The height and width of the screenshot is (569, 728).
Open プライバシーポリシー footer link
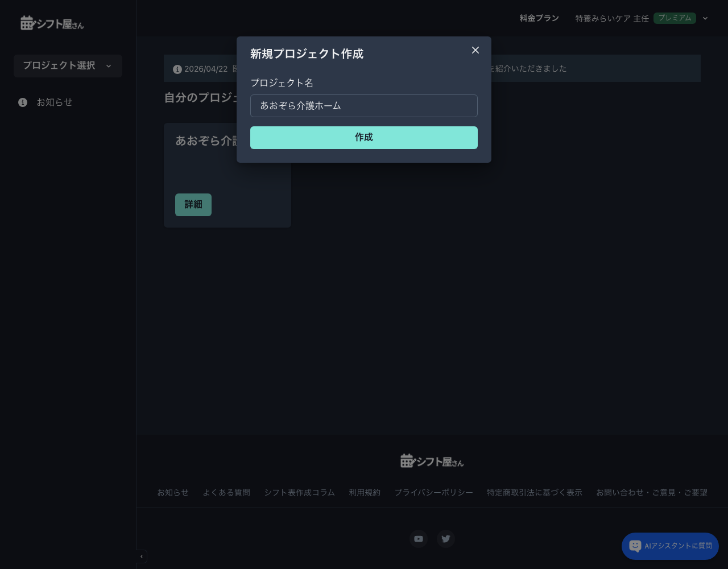pyautogui.click(x=433, y=493)
